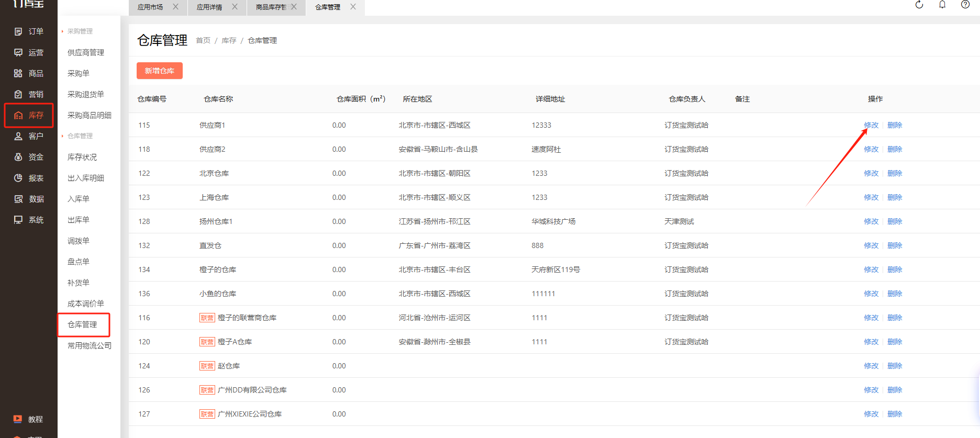Open the notification bell icon
The image size is (980, 438).
942,5
